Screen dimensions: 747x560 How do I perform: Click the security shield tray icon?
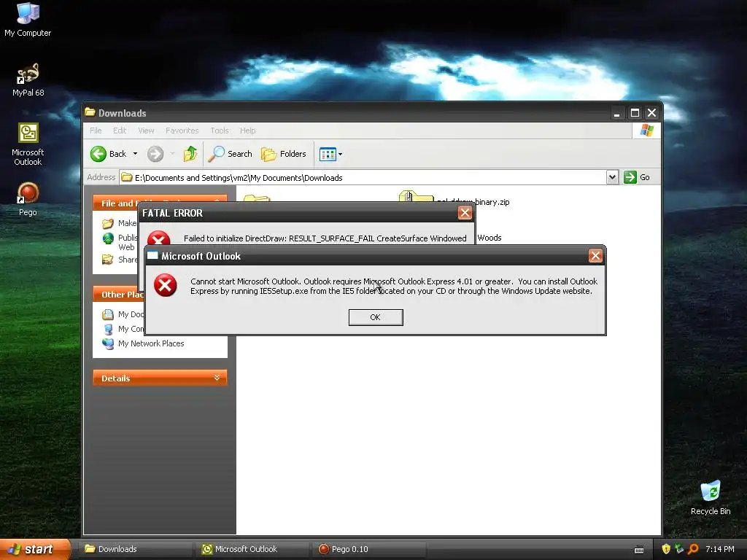click(x=666, y=549)
